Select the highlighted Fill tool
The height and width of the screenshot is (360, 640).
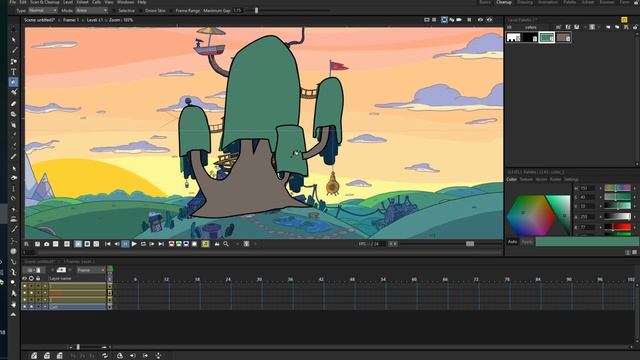click(x=13, y=82)
